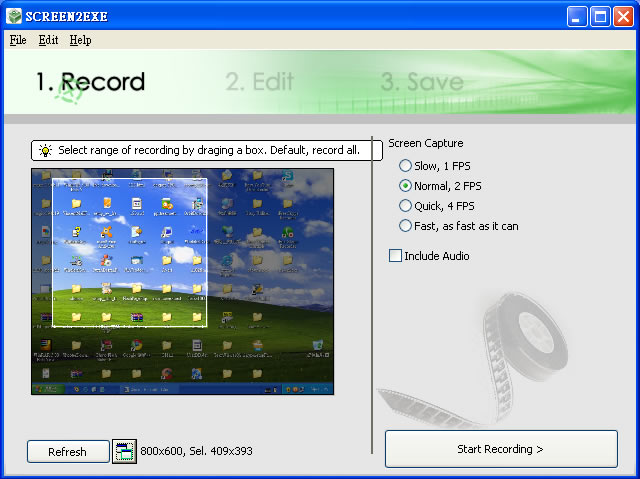This screenshot has height=479, width=640.
Task: Enable the Include Audio checkbox
Action: (396, 256)
